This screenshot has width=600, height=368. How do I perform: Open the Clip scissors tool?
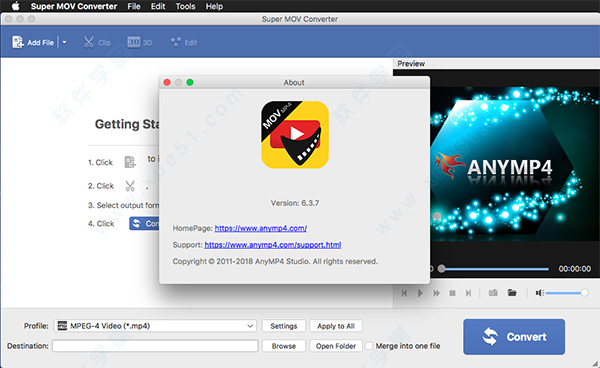pyautogui.click(x=97, y=42)
